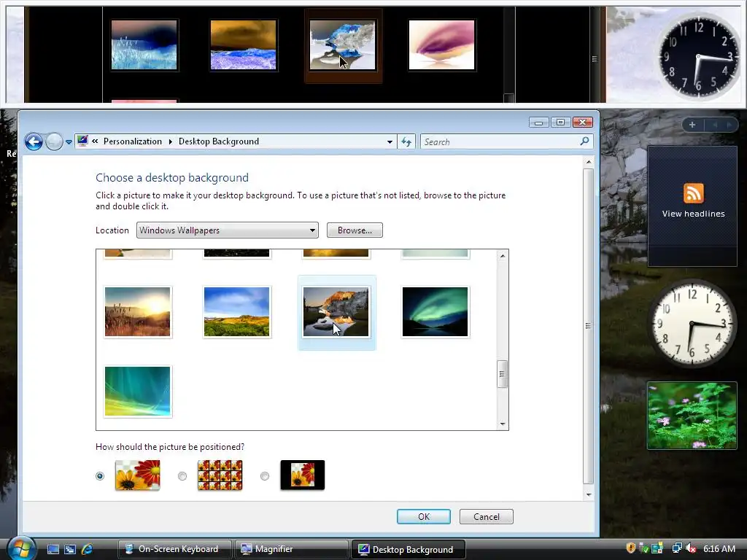Click the network connection tray icon

click(x=677, y=548)
